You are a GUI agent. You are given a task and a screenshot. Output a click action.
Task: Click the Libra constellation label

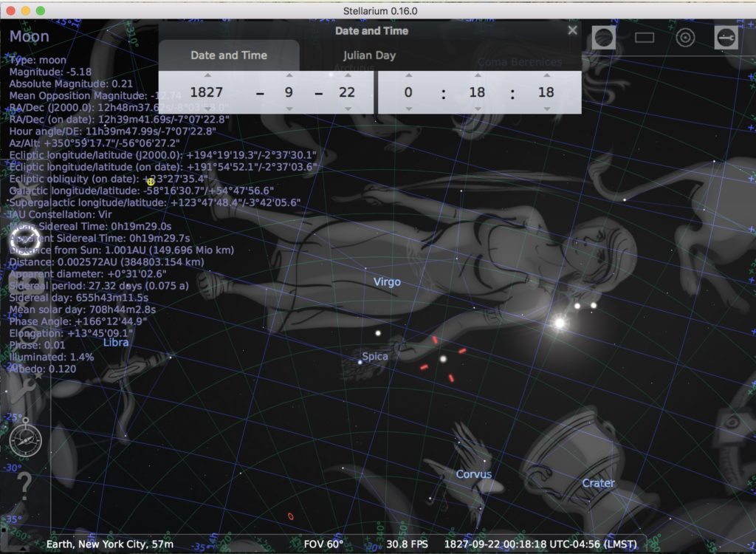point(116,343)
